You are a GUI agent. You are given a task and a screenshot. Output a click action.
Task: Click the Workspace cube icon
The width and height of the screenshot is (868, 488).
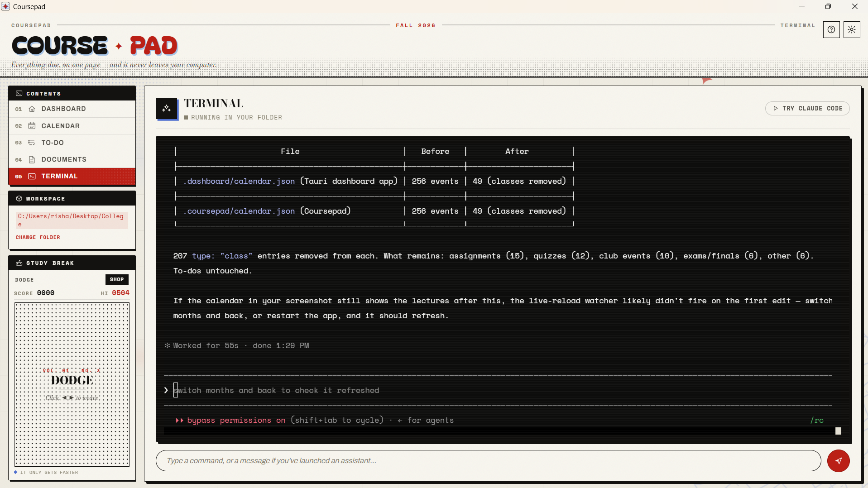tap(19, 199)
